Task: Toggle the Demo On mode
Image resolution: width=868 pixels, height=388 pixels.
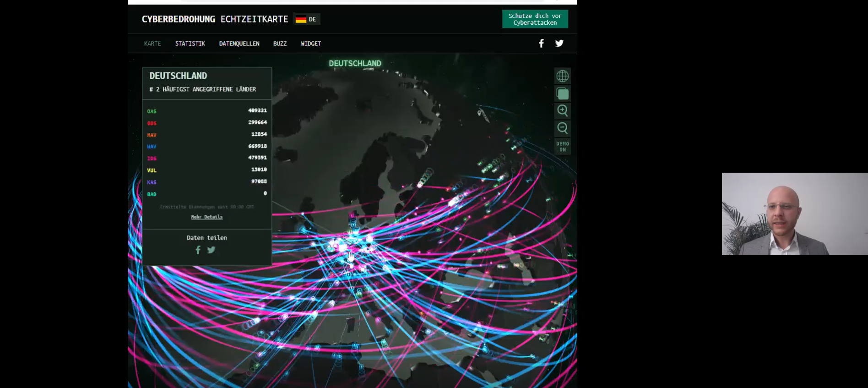Action: [x=562, y=147]
